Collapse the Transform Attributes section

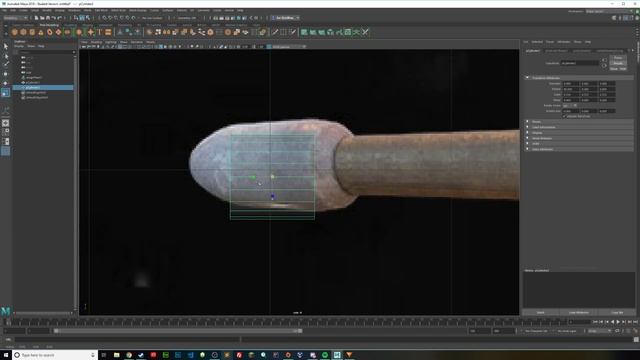click(x=527, y=78)
